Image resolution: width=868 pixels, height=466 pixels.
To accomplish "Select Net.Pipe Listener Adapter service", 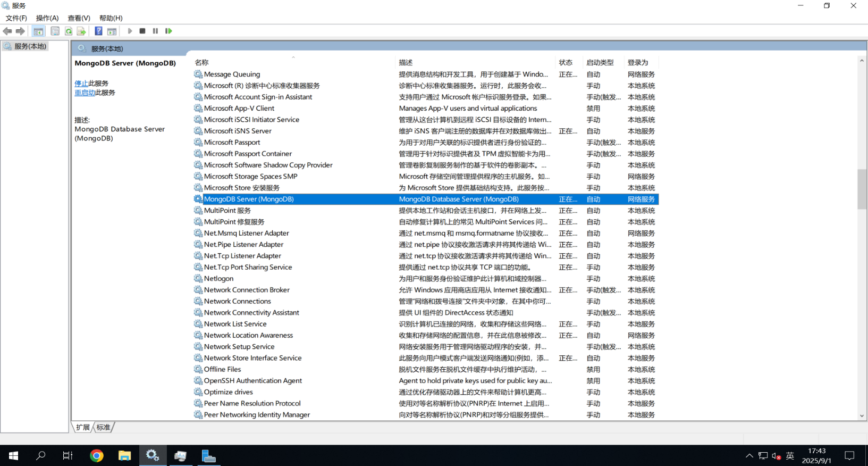I will pyautogui.click(x=426, y=245).
